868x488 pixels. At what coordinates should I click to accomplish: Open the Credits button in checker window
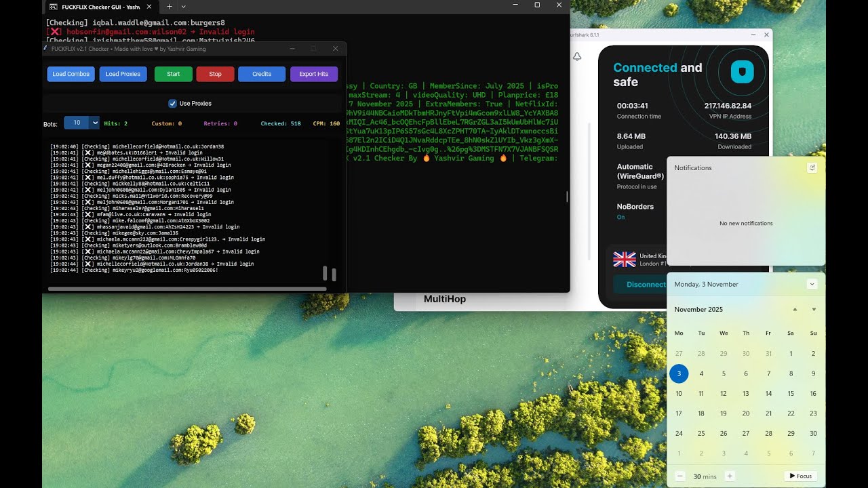(x=262, y=74)
